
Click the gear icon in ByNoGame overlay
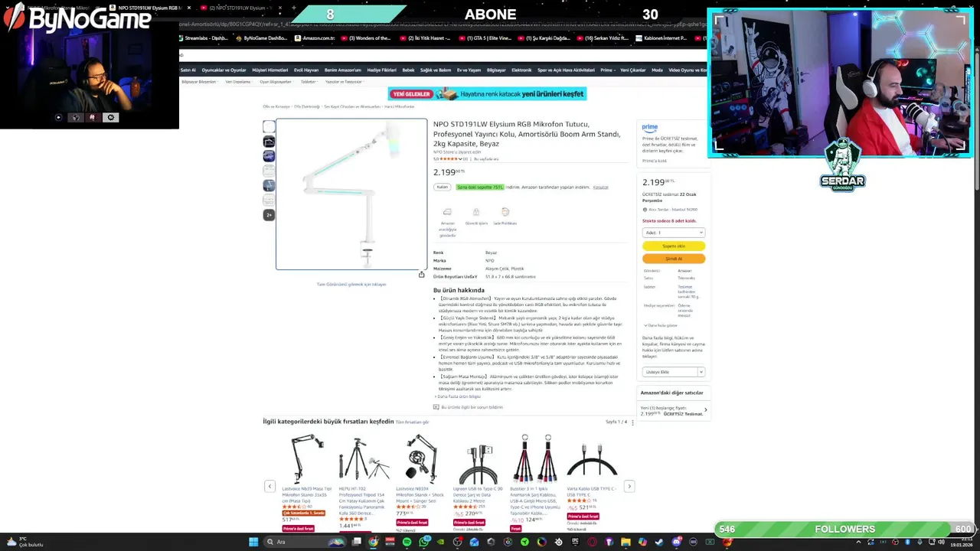pos(111,117)
